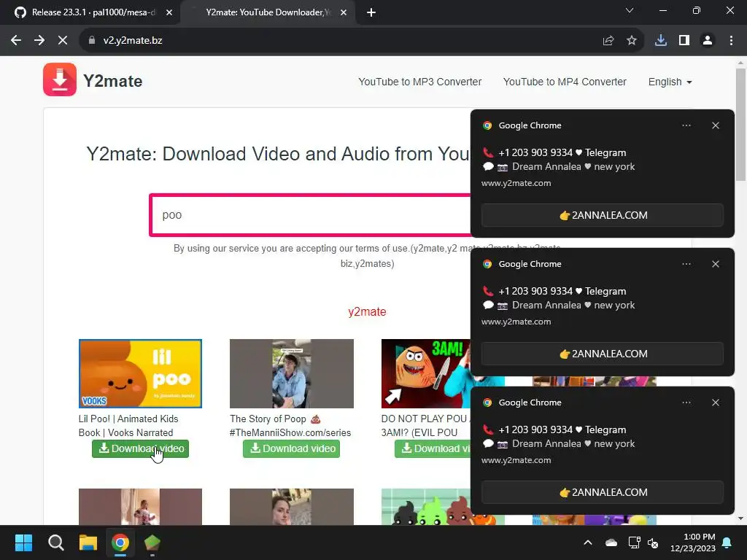Open options menu of top notification
Screen dimensions: 747x560
pyautogui.click(x=686, y=125)
